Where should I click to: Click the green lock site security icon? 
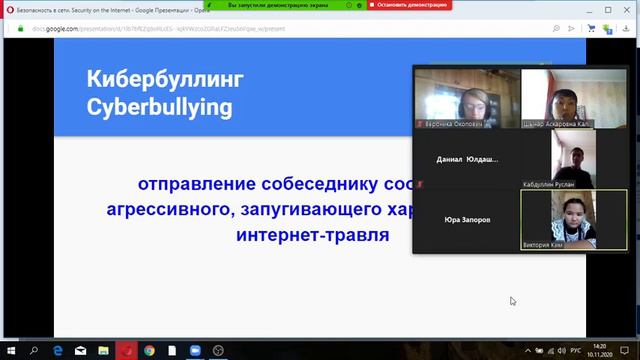[20, 29]
